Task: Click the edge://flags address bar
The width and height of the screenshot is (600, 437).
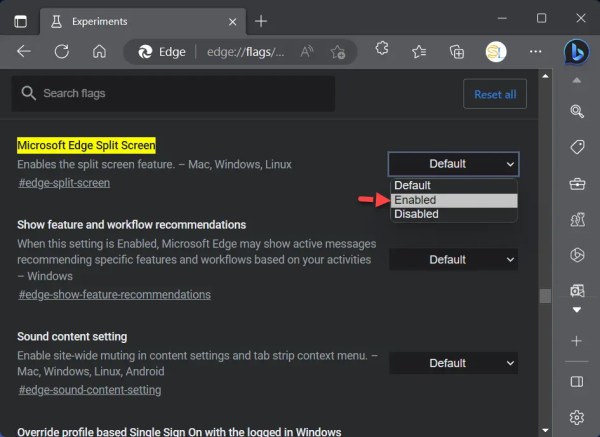Action: click(245, 52)
